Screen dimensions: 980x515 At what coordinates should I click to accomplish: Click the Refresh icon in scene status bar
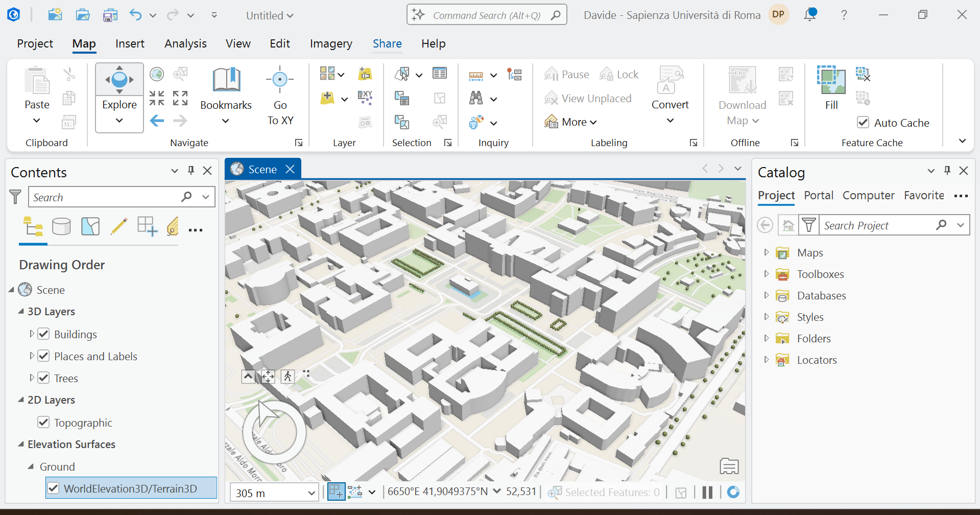pos(733,492)
